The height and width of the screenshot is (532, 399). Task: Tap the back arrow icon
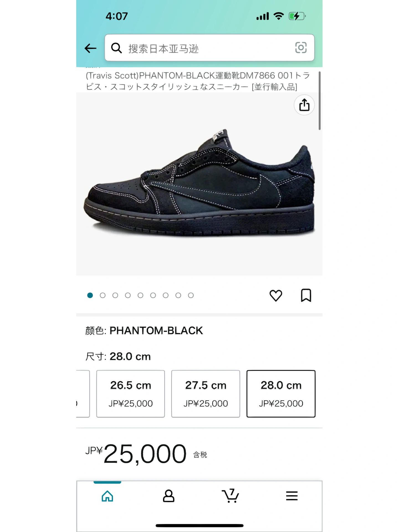tap(90, 48)
